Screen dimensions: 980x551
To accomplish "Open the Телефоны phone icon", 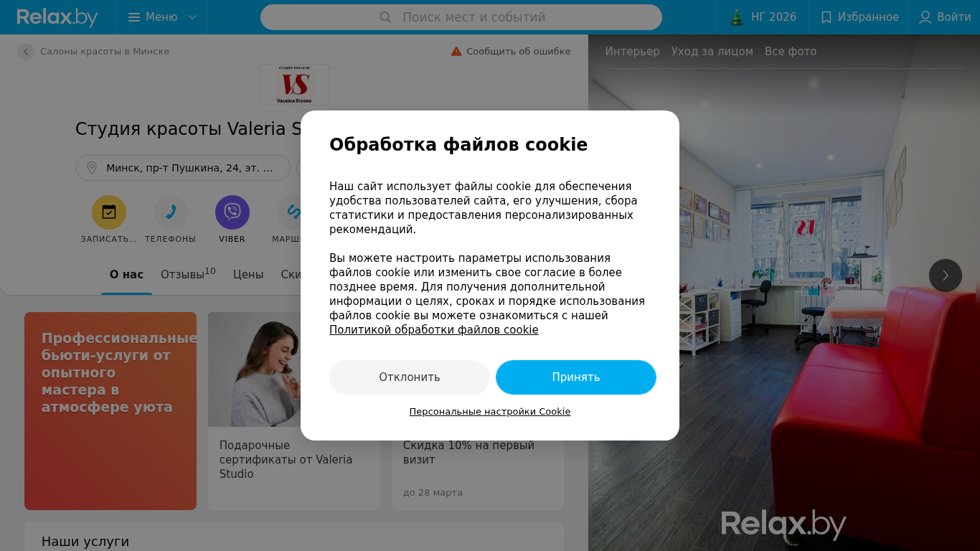I will tap(171, 212).
